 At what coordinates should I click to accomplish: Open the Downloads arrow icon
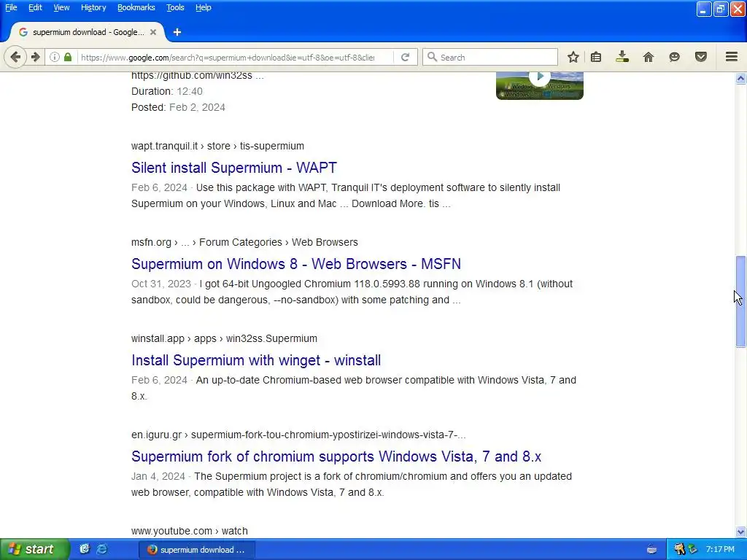(622, 57)
